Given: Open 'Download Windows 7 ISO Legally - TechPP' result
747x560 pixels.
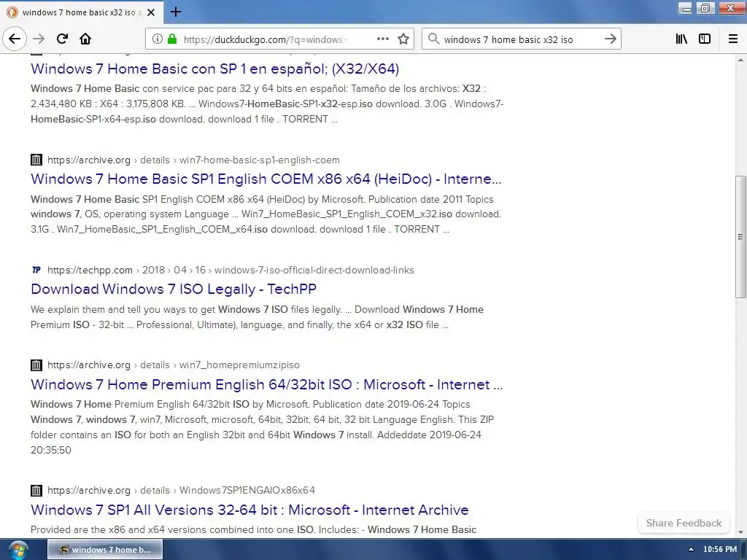Looking at the screenshot, I should click(174, 289).
